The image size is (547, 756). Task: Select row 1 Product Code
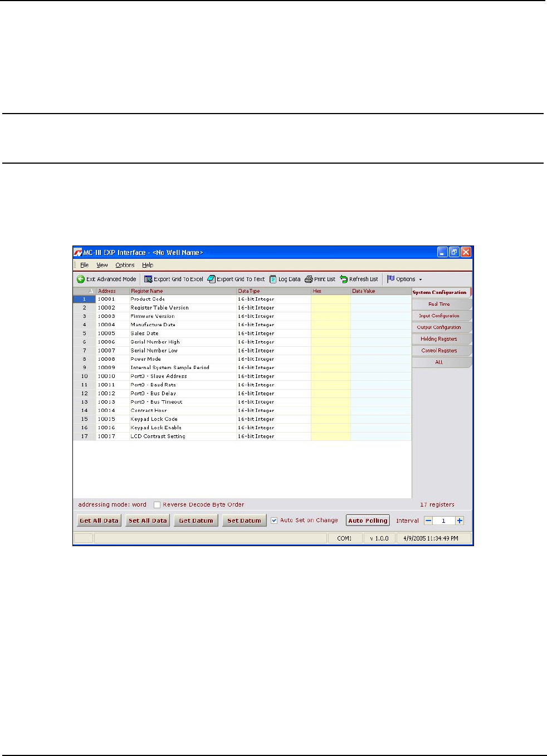[242, 299]
